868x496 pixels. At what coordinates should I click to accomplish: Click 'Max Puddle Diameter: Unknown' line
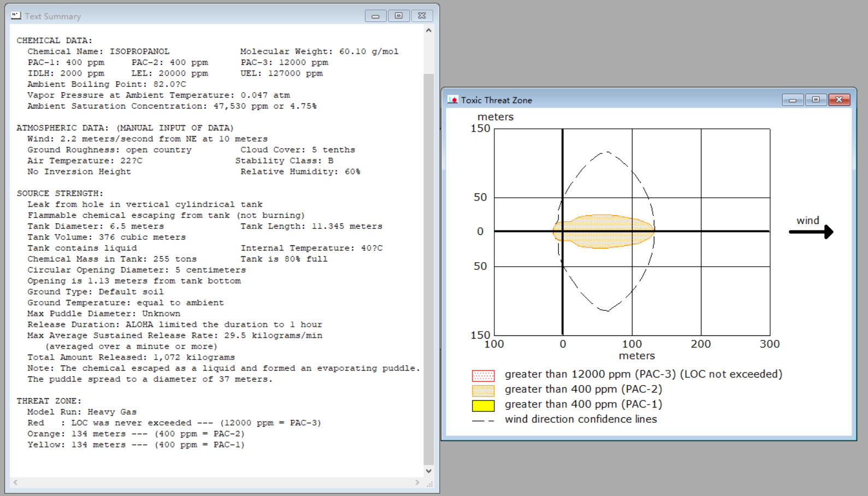click(x=104, y=314)
